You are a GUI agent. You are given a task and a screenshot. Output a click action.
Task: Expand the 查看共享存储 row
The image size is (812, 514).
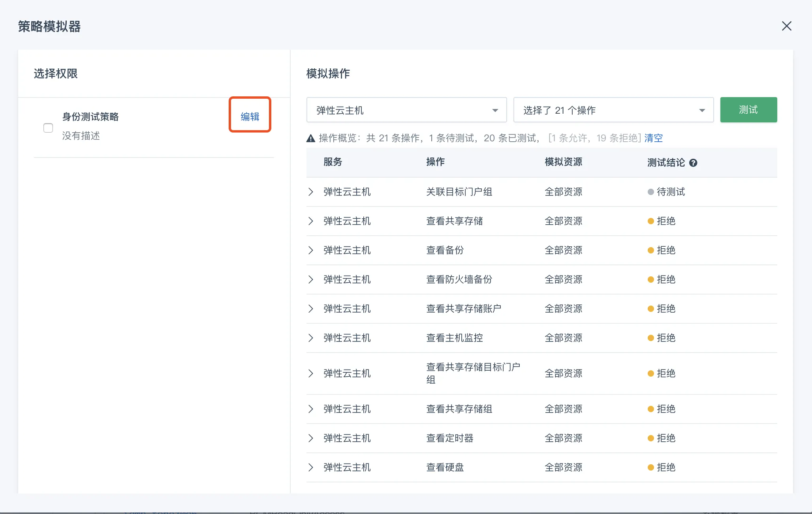pyautogui.click(x=311, y=221)
